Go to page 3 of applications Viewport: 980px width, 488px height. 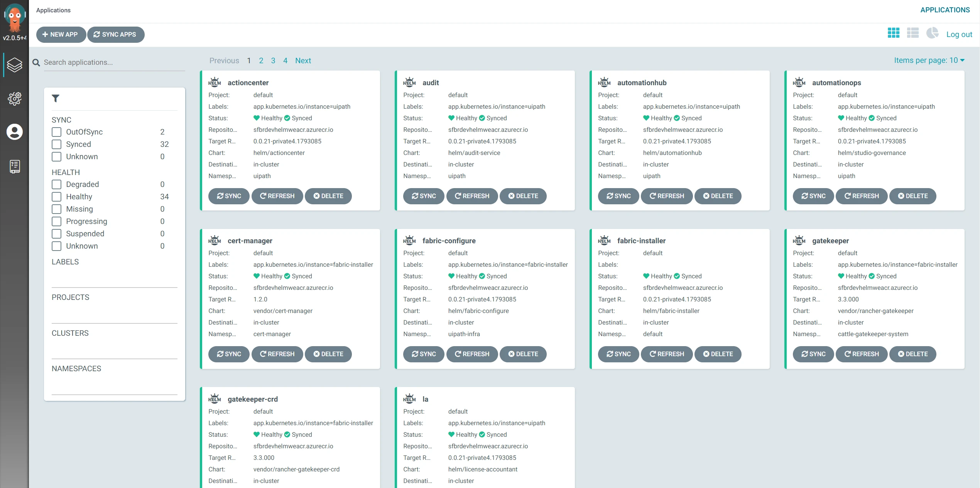(x=273, y=61)
